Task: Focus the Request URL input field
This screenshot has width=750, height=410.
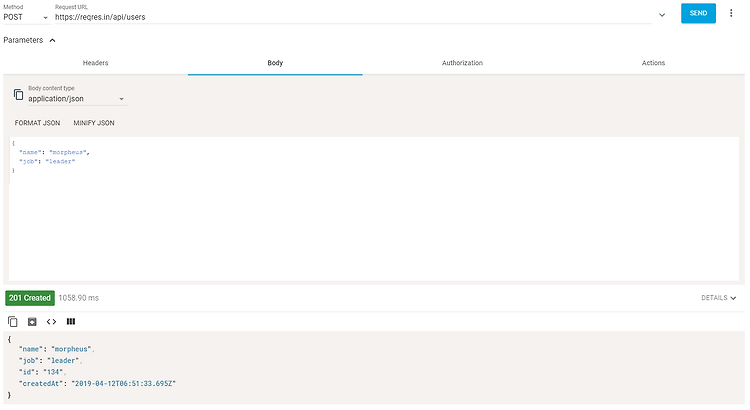Action: [353, 17]
